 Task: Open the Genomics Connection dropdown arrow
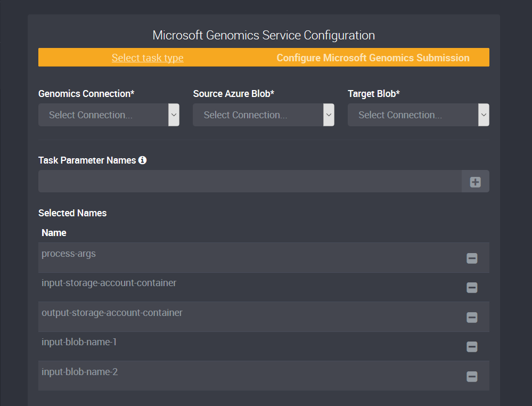(174, 115)
